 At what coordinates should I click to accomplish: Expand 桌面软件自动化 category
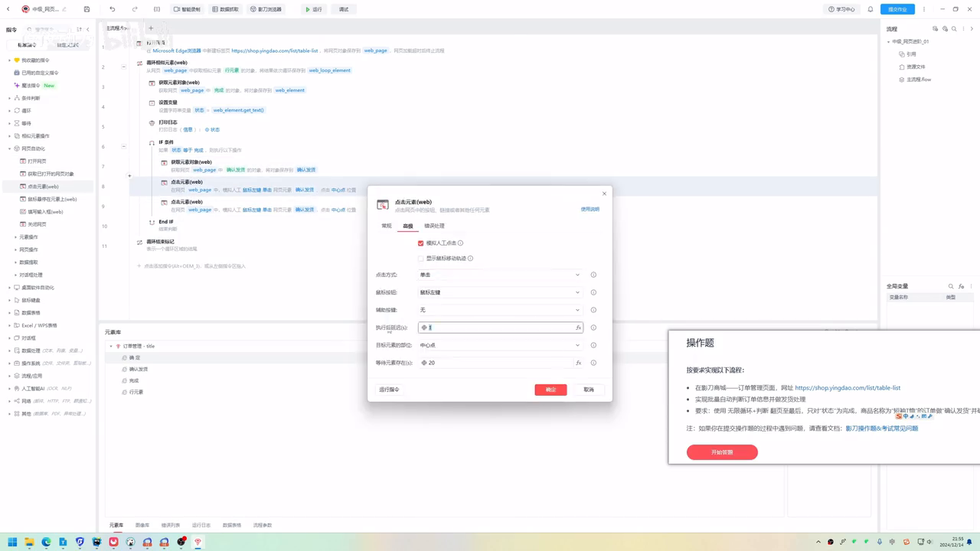pyautogui.click(x=9, y=287)
